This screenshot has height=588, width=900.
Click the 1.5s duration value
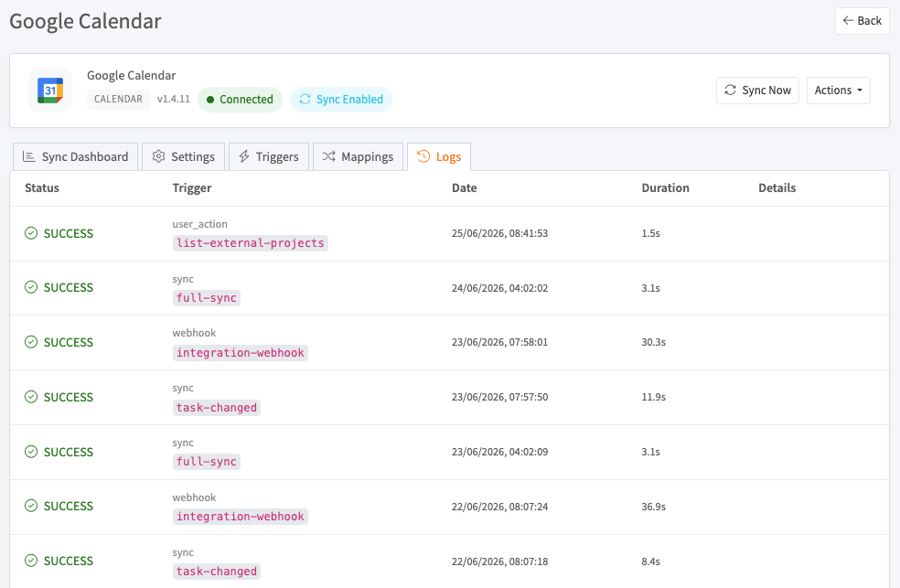[x=651, y=233]
